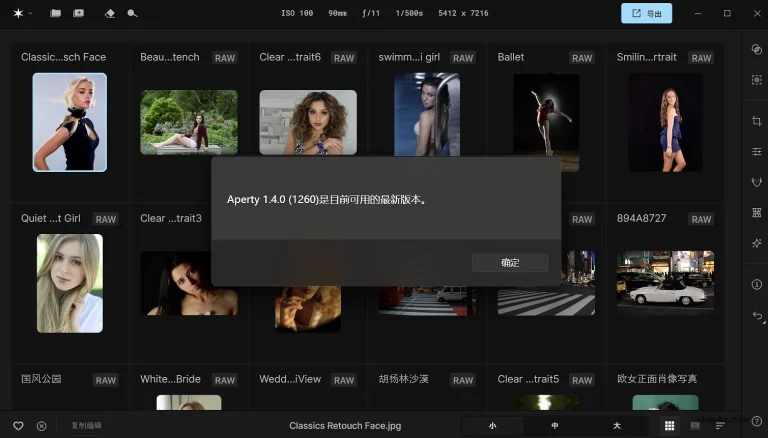Select the eraser tool in top toolbar

pos(110,14)
